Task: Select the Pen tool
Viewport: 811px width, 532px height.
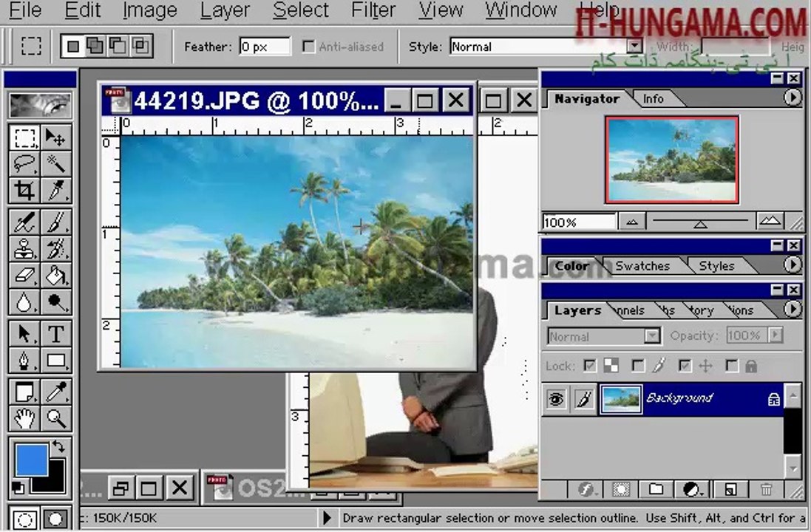Action: pyautogui.click(x=24, y=361)
